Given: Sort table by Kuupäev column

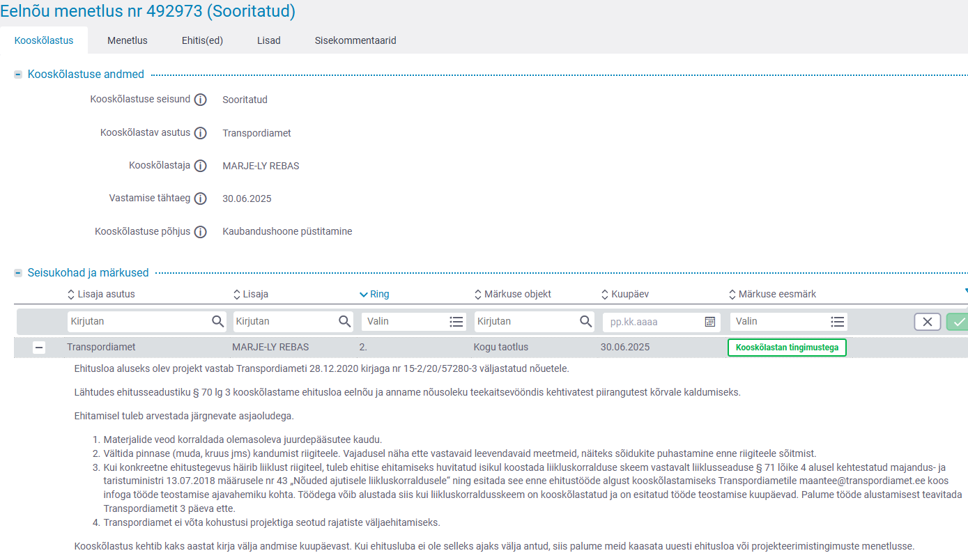Looking at the screenshot, I should click(x=629, y=294).
